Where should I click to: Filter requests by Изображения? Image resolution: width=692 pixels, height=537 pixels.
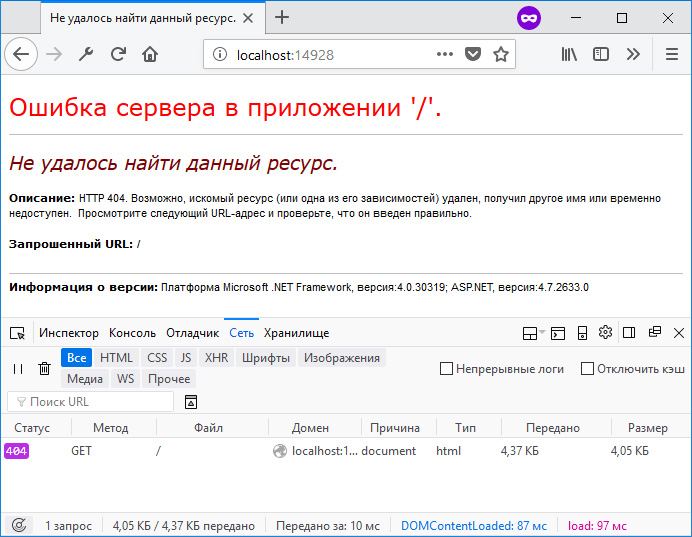[342, 358]
